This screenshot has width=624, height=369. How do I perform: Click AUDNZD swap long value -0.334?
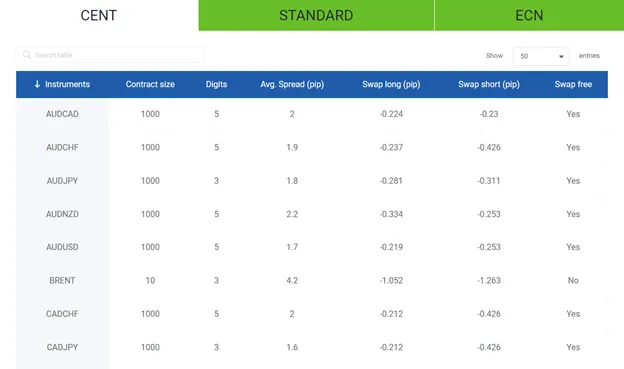tap(391, 214)
